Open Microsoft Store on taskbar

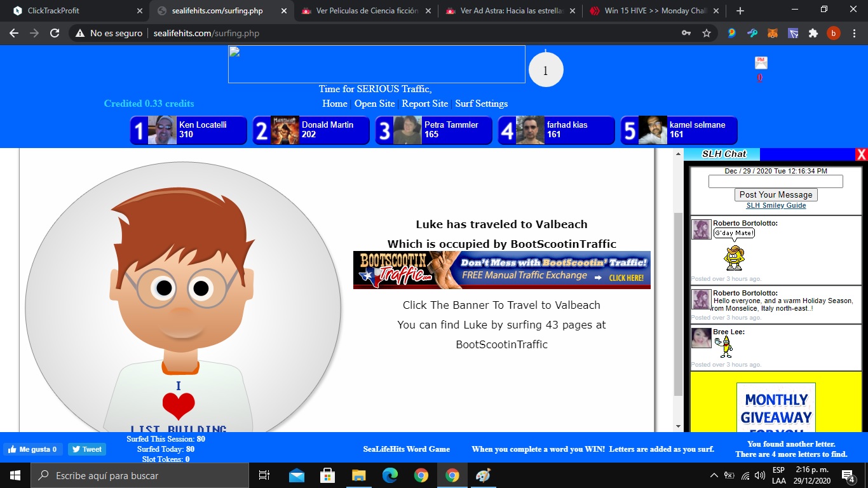coord(327,475)
